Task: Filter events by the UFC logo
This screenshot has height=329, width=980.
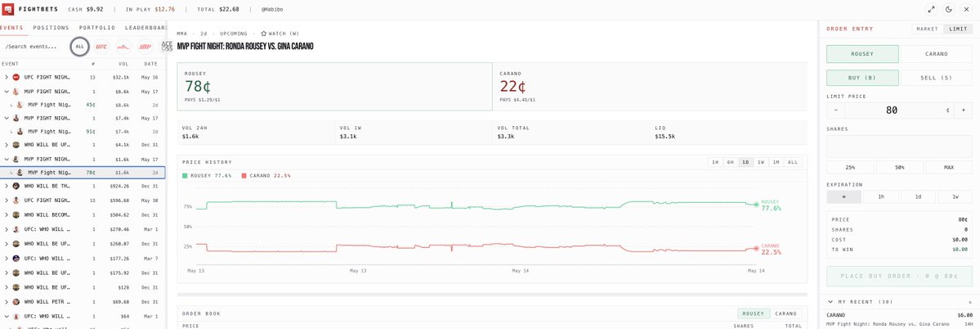Action: click(x=101, y=47)
